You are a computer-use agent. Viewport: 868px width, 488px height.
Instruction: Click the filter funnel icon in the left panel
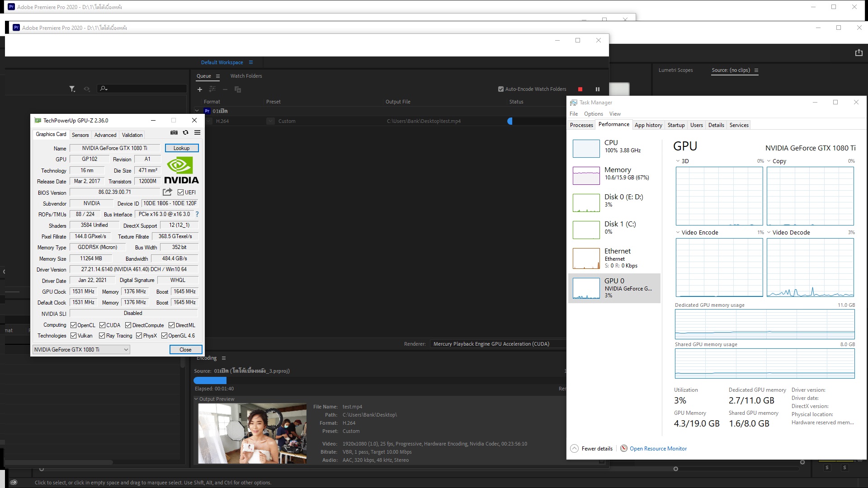click(x=72, y=89)
